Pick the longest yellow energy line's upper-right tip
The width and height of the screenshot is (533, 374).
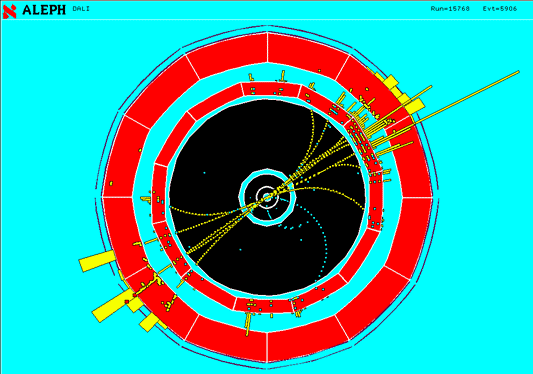point(518,72)
